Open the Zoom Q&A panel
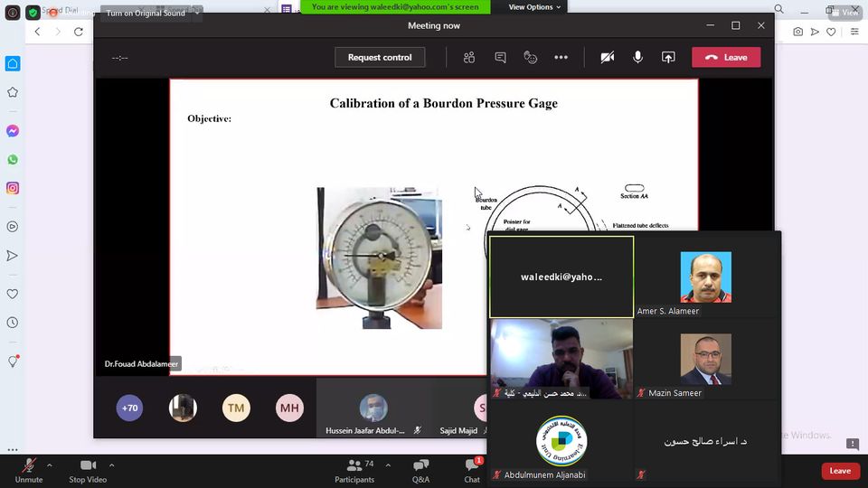The height and width of the screenshot is (488, 868). 420,469
